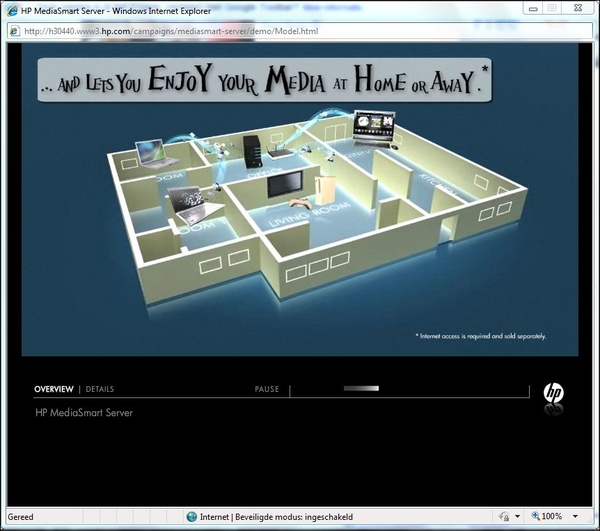Screen dimensions: 600x531
Task: Click 'Beveiligde modus: ingeschakeld' status text
Action: 294,517
